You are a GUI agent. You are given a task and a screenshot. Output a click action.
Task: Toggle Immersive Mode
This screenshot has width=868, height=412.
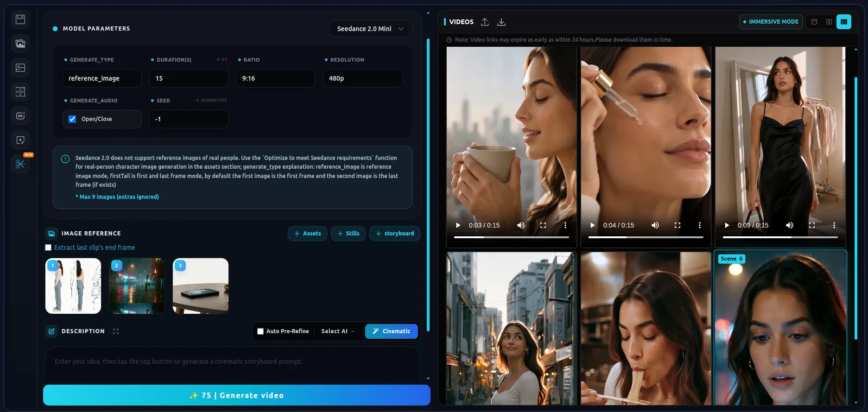click(x=771, y=22)
